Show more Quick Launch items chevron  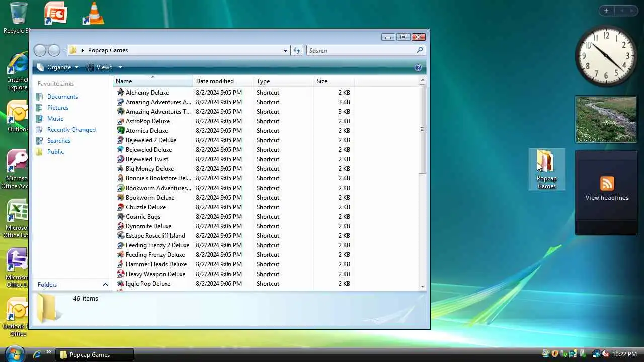click(x=49, y=352)
